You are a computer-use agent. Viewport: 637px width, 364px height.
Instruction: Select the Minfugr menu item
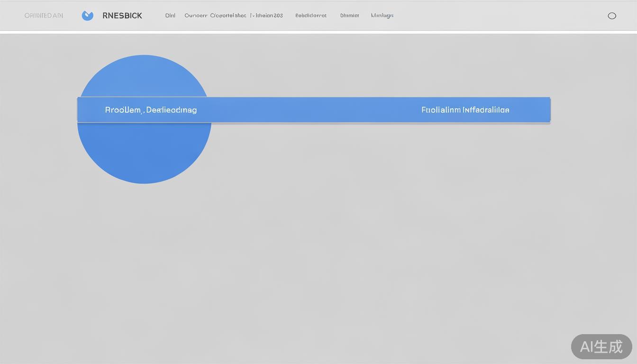[x=382, y=16]
